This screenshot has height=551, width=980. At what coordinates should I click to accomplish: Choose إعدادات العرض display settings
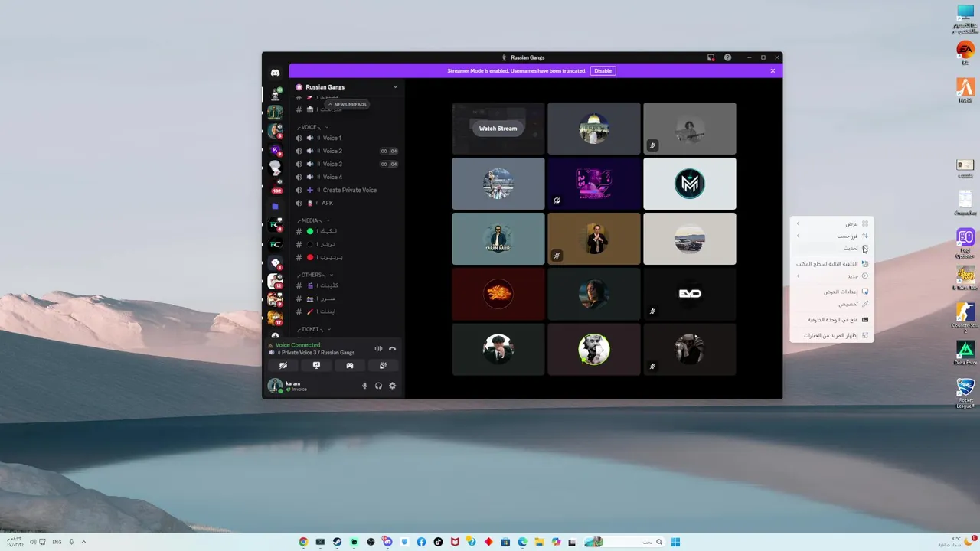831,292
